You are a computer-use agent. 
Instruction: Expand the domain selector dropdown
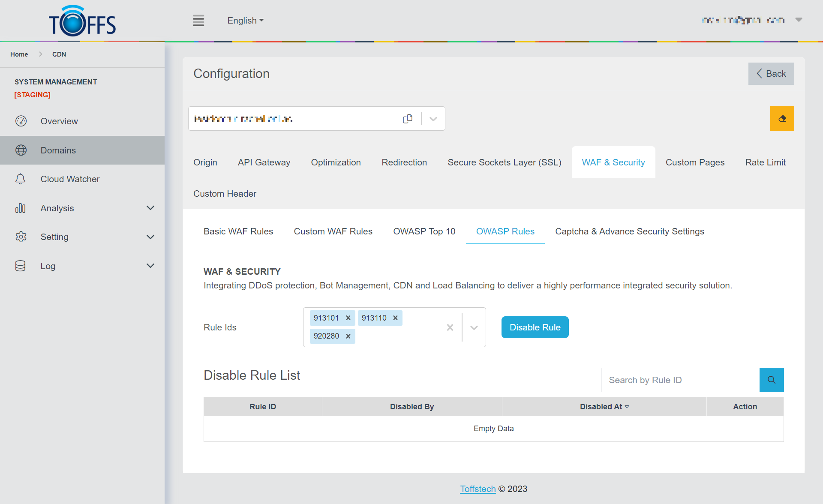pos(433,119)
